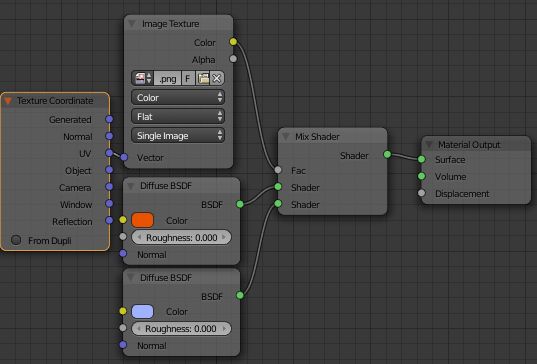Click the UV output socket
Viewport: 537px width, 364px height.
coord(109,153)
